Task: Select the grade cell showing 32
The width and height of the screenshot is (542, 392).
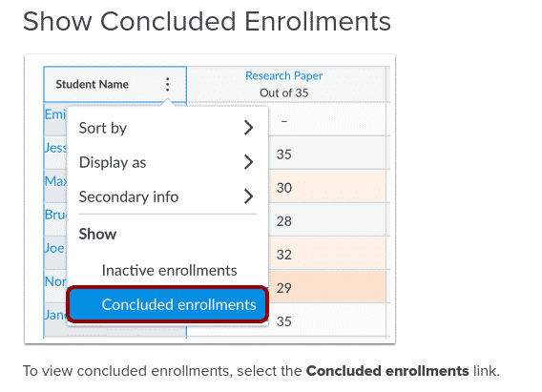Action: (x=327, y=255)
